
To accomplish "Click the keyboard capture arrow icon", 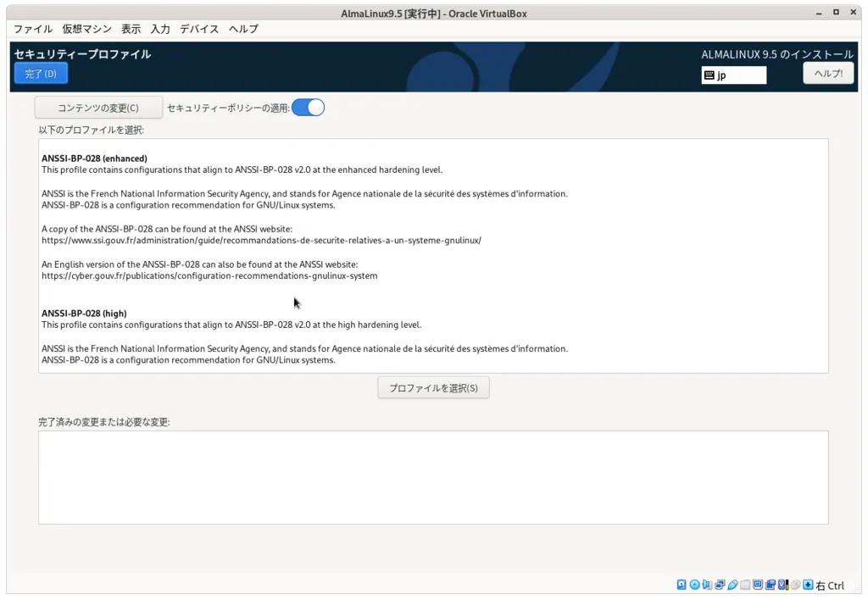I will pos(809,585).
